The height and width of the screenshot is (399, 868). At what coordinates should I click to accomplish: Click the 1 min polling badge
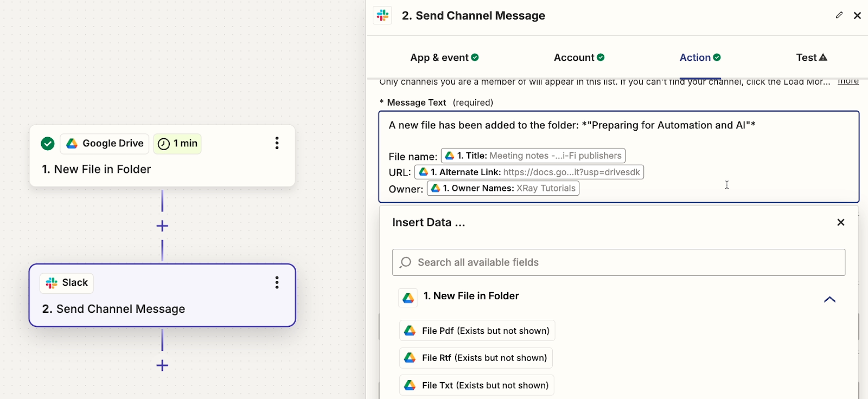(x=177, y=144)
